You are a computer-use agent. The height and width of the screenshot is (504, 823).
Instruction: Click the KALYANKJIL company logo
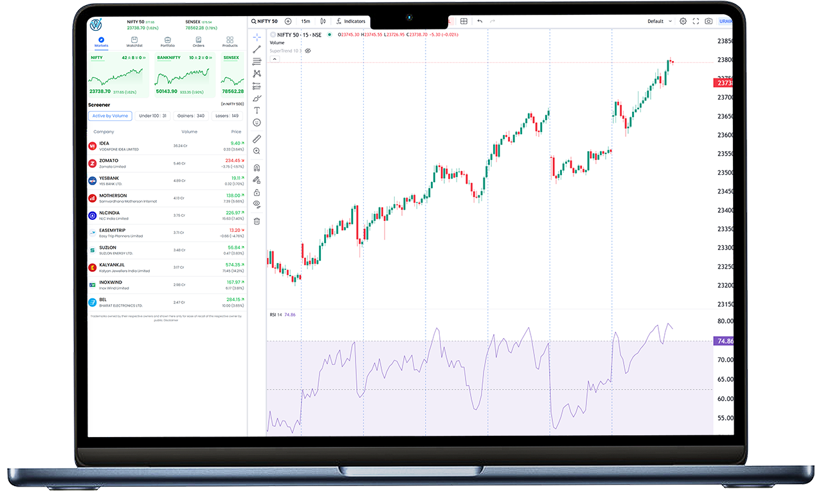tap(92, 267)
